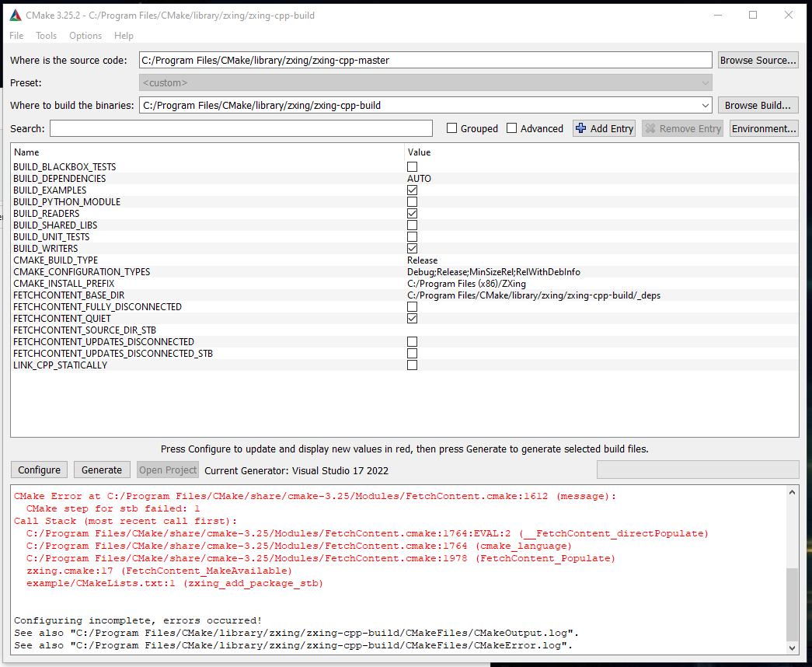Open the File menu
This screenshot has height=667, width=812.
(x=16, y=35)
